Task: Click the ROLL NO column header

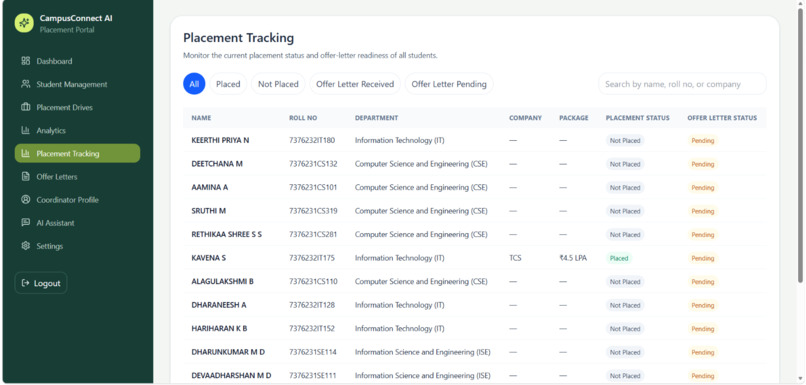Action: pyautogui.click(x=303, y=118)
